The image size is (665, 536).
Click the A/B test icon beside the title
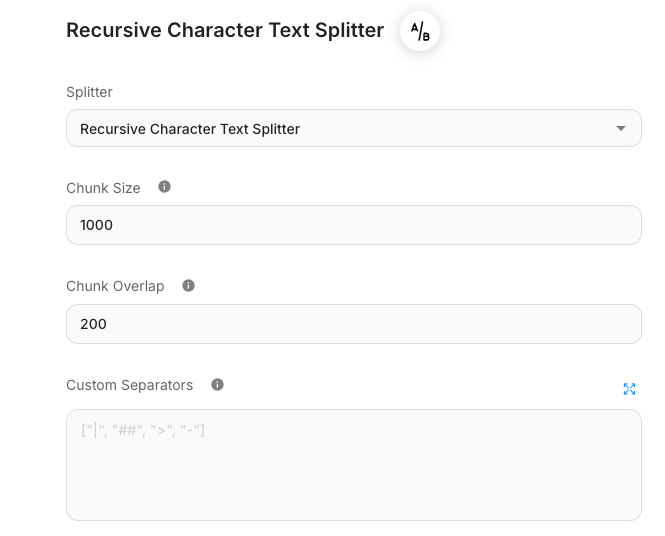pyautogui.click(x=420, y=32)
